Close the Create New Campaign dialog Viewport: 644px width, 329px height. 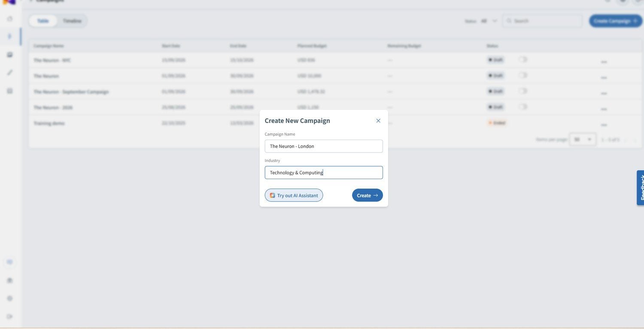point(378,121)
